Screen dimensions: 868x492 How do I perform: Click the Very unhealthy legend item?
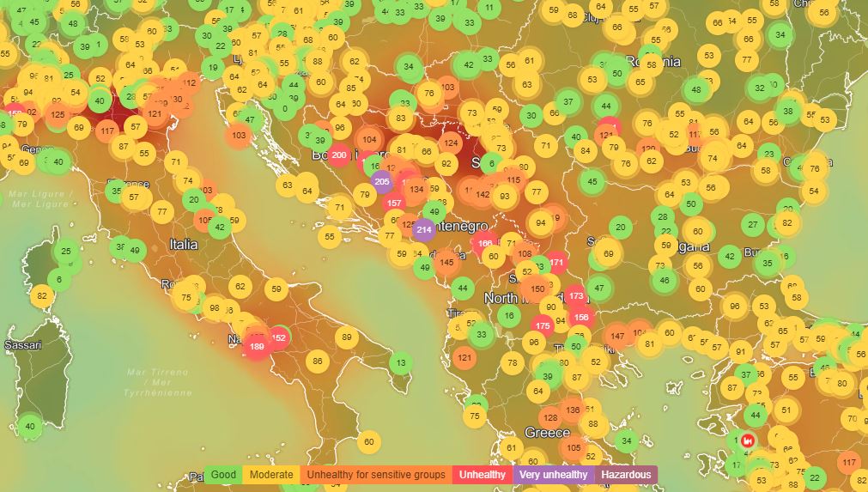[x=554, y=475]
